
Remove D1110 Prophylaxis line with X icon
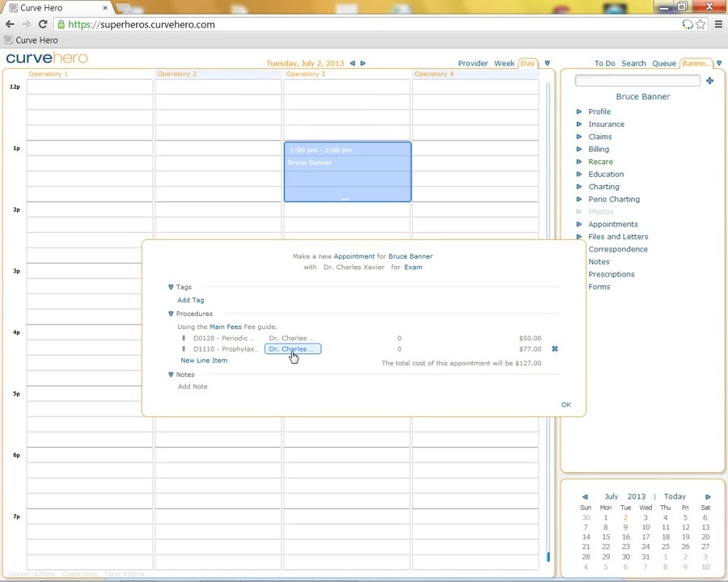click(x=555, y=348)
